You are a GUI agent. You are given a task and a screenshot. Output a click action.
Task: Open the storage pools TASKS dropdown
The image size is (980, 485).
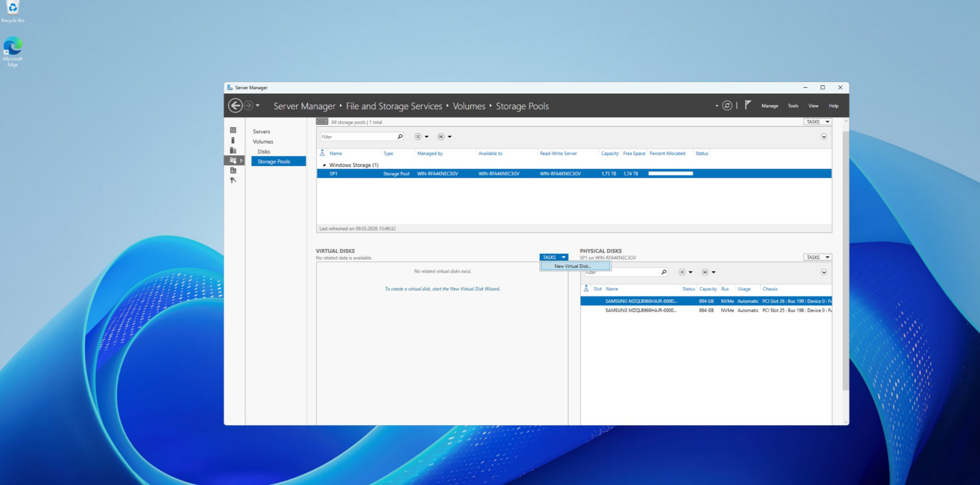point(817,122)
